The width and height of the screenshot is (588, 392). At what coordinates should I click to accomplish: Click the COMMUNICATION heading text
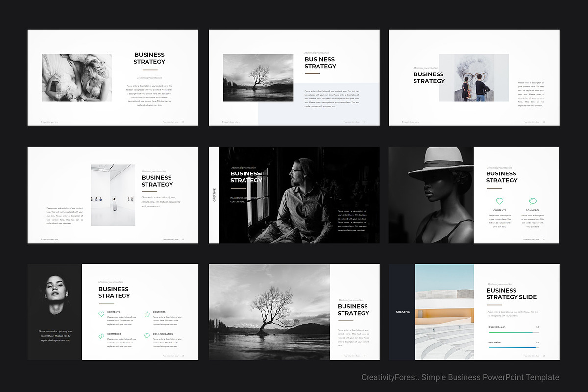pyautogui.click(x=163, y=334)
